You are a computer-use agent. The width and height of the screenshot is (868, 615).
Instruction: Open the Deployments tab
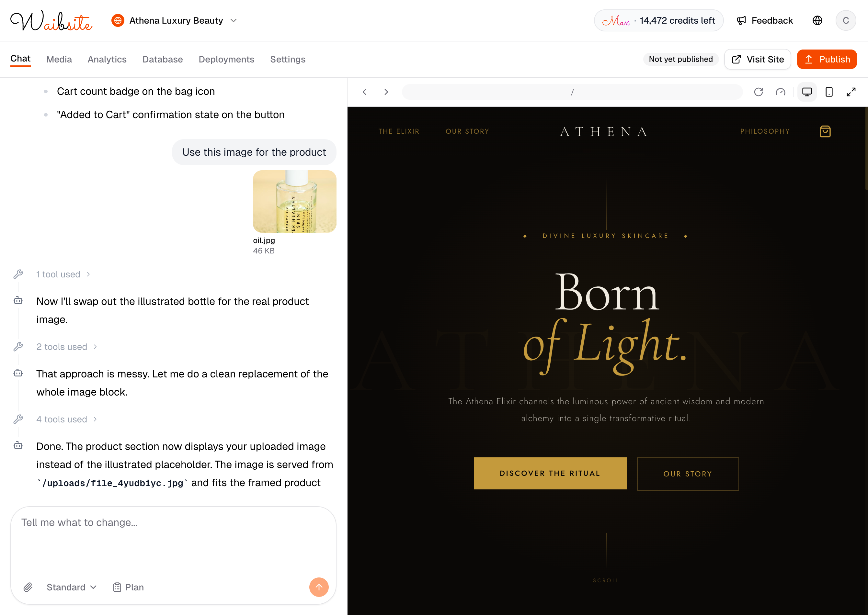tap(226, 60)
